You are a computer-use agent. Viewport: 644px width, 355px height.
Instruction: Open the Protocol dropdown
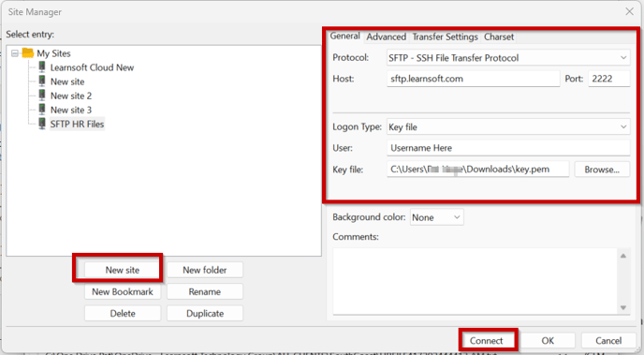[x=508, y=58]
